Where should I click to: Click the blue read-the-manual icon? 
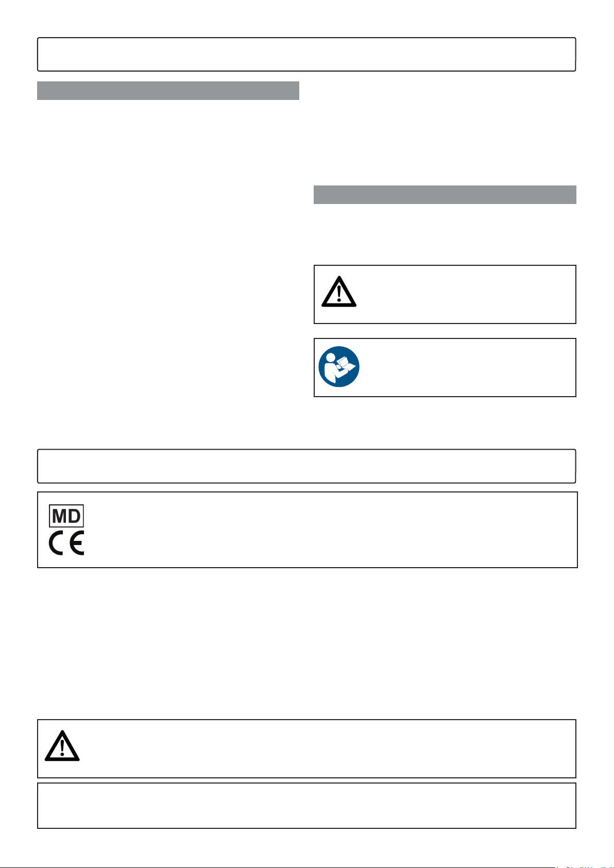tap(339, 366)
